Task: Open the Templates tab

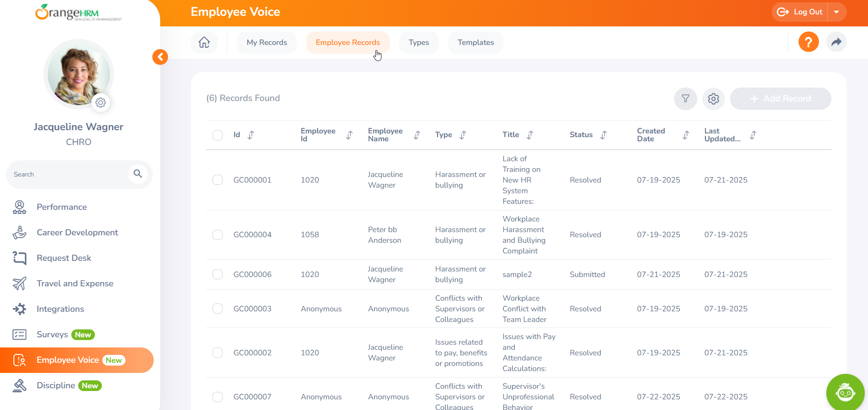Action: (x=475, y=43)
